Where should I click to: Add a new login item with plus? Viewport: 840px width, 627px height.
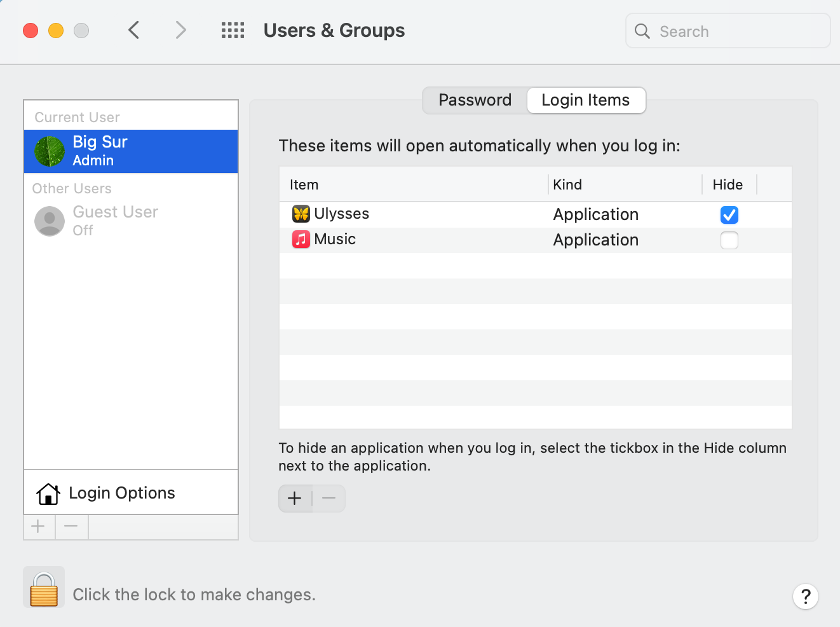point(295,499)
